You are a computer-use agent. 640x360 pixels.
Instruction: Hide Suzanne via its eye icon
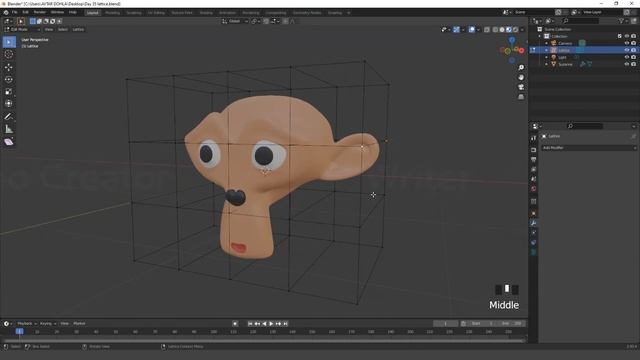(627, 64)
